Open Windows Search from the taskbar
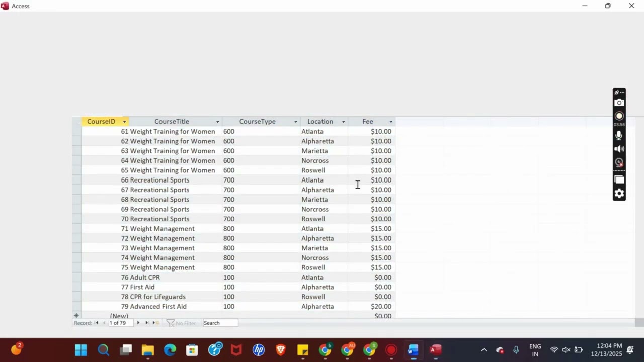The image size is (644, 362). click(103, 350)
